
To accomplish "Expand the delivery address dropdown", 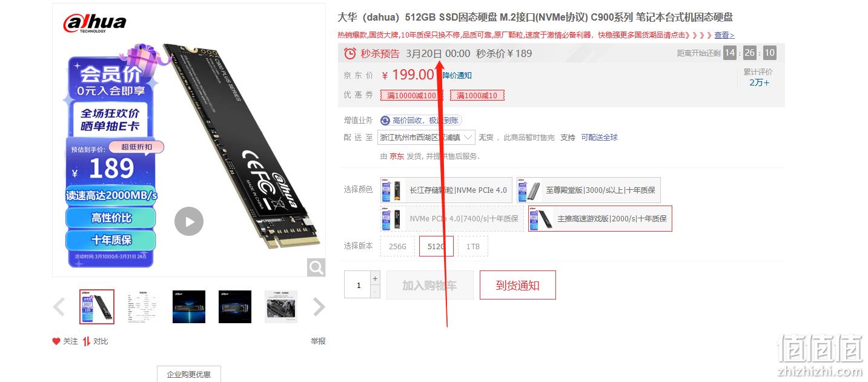I will coord(426,138).
